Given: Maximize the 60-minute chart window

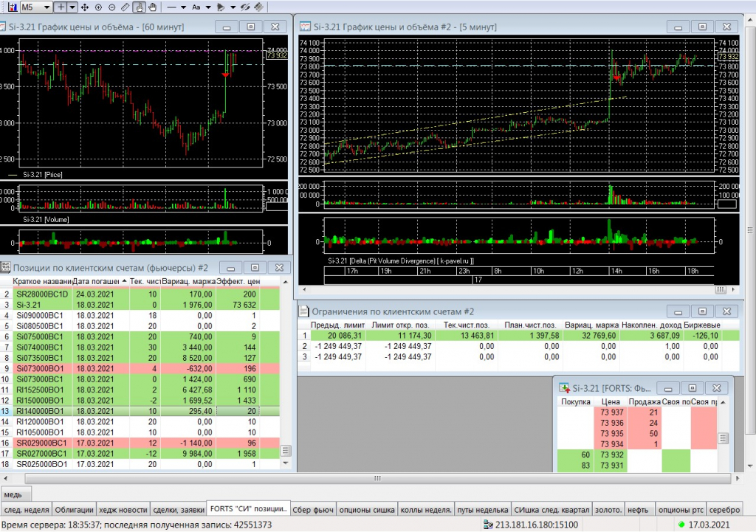Looking at the screenshot, I should pos(251,27).
